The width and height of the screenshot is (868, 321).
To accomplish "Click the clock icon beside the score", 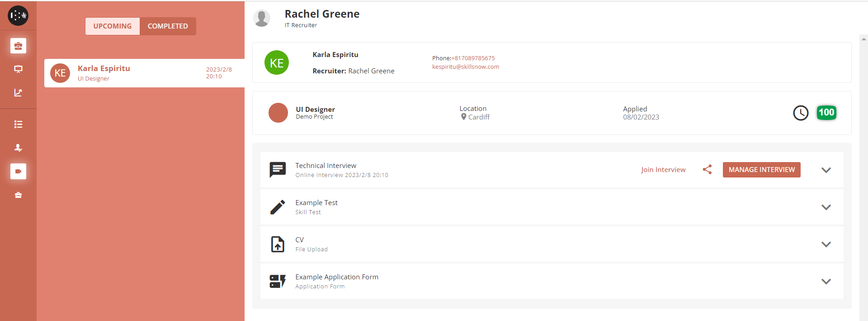I will point(800,113).
